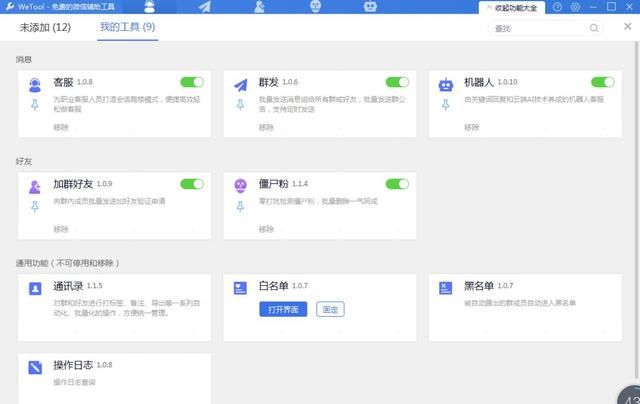The height and width of the screenshot is (404, 640).
Task: Open the zombie fans skull icon in title bar
Action: pos(316,6)
